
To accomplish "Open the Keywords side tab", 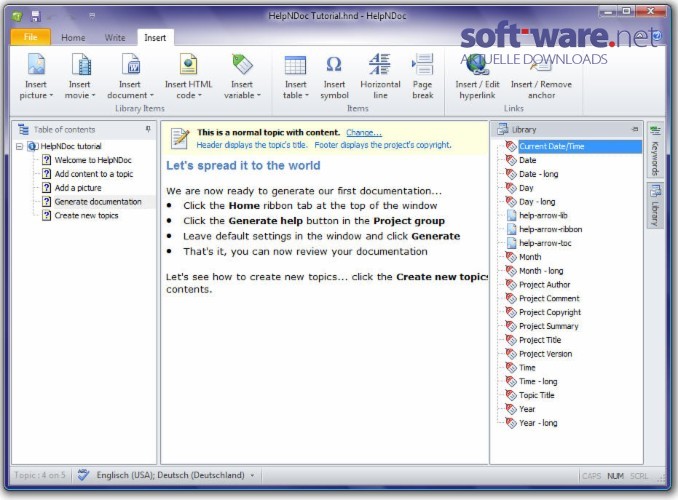I will point(655,151).
